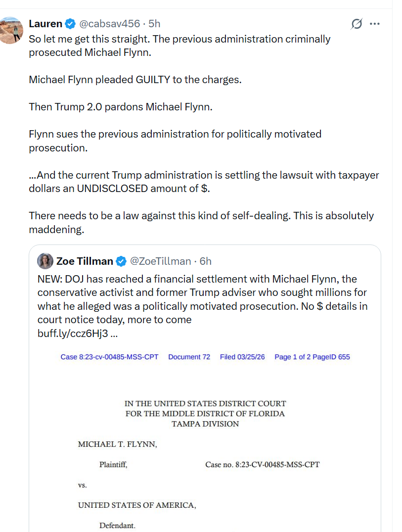Click the Case 8:23-cv-00485-MSS-CPT header text
Screen dimensions: 402x532
pos(109,357)
